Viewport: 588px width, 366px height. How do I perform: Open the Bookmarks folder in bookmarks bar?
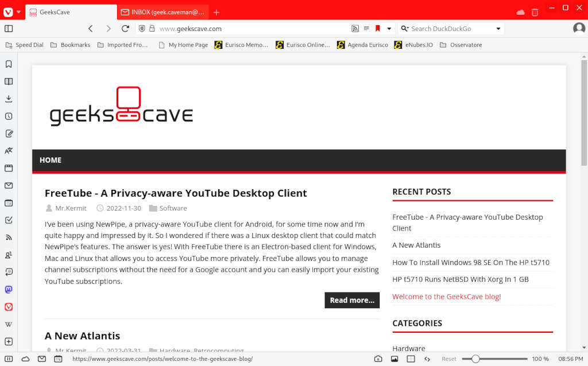71,45
